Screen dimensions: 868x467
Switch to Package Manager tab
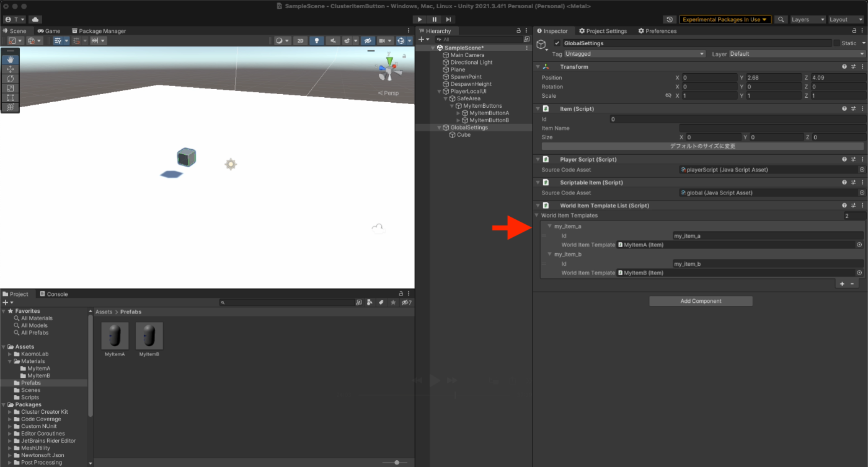coord(99,31)
